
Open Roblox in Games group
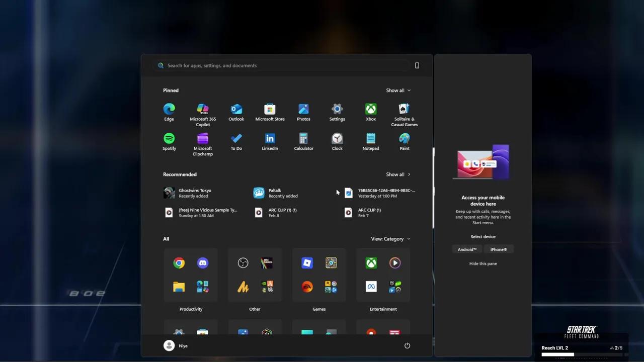click(x=307, y=263)
